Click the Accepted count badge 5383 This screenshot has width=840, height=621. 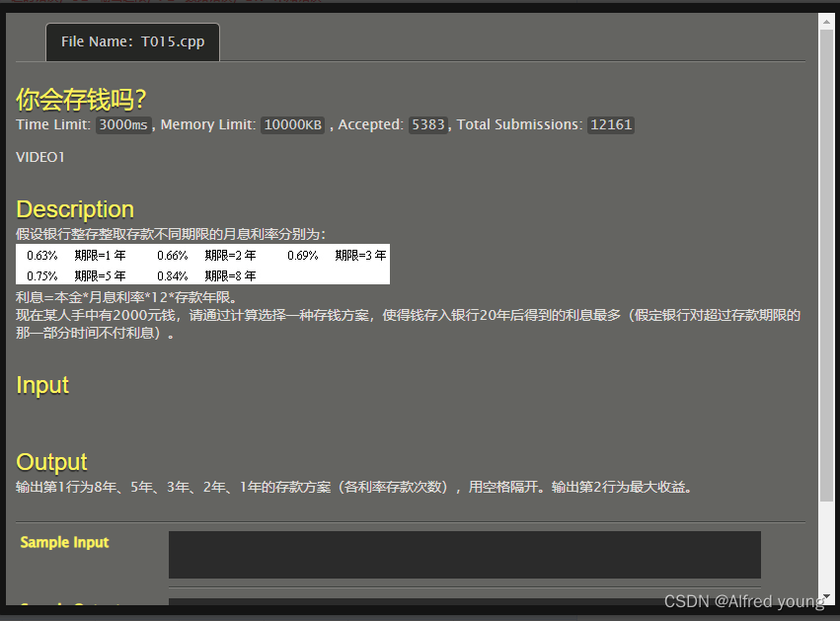[427, 124]
